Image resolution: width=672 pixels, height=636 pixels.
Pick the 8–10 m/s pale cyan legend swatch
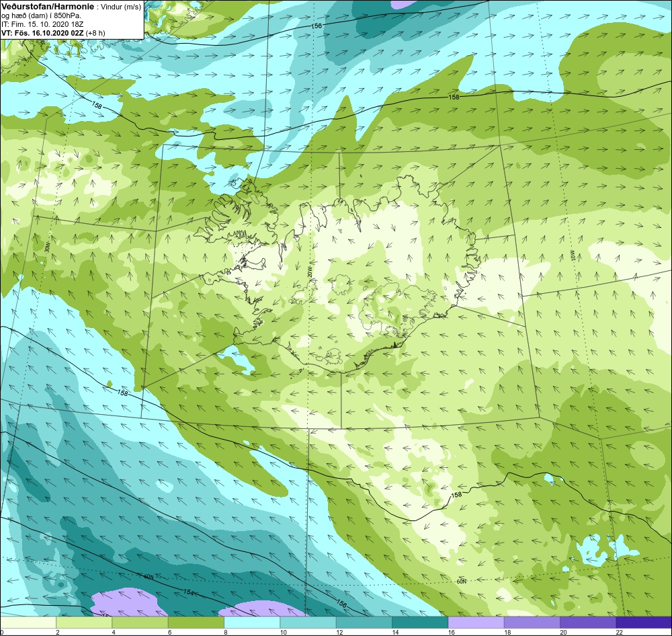click(252, 622)
